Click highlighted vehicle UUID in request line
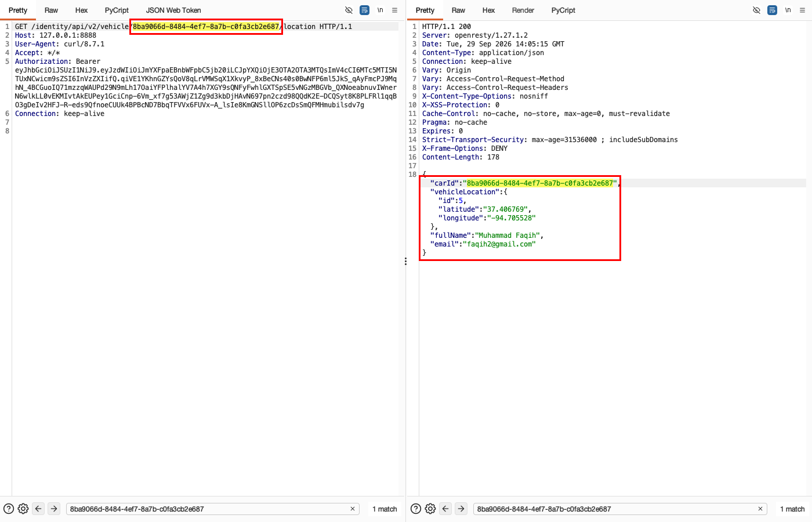 click(206, 27)
